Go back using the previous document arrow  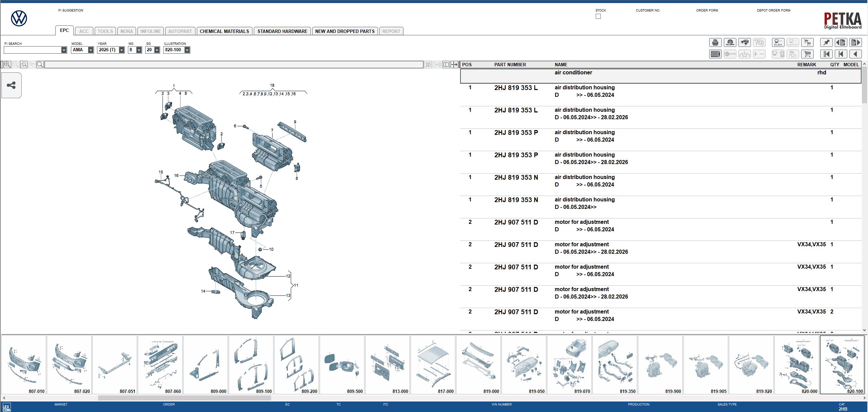point(841,42)
